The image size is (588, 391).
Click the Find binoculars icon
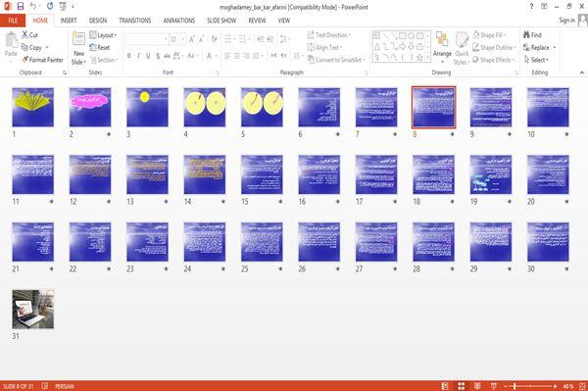[x=532, y=35]
